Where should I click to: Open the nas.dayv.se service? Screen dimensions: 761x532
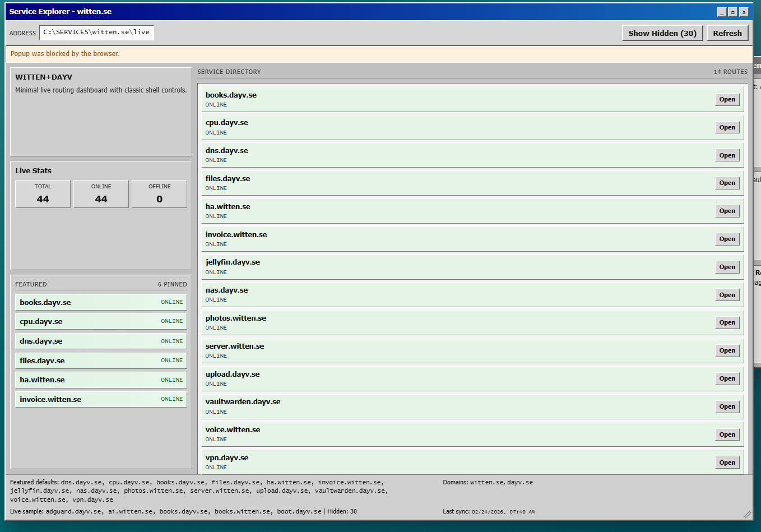tap(727, 295)
